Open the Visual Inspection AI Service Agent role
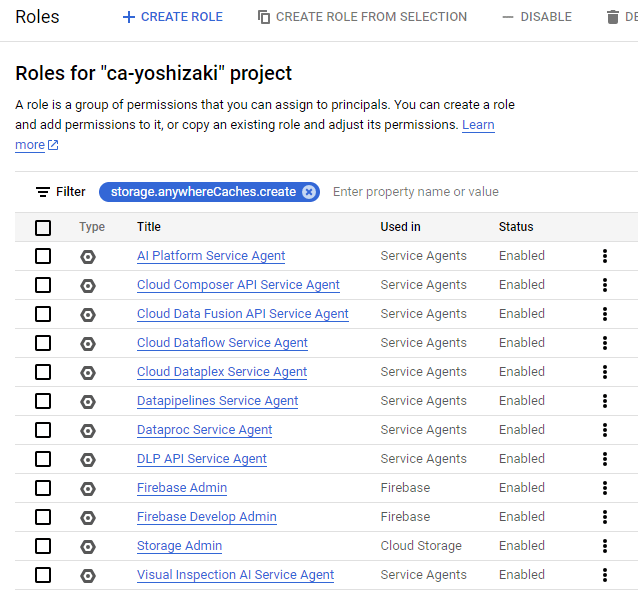The height and width of the screenshot is (608, 638). pos(235,575)
